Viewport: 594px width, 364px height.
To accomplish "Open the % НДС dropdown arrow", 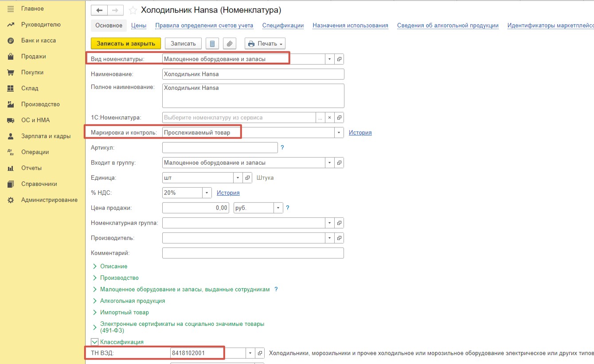I will coord(207,193).
